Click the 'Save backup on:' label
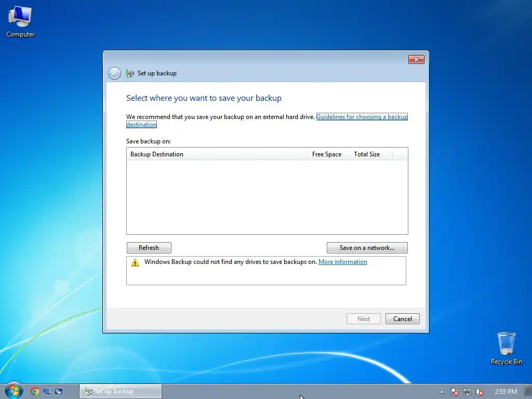 click(x=149, y=141)
